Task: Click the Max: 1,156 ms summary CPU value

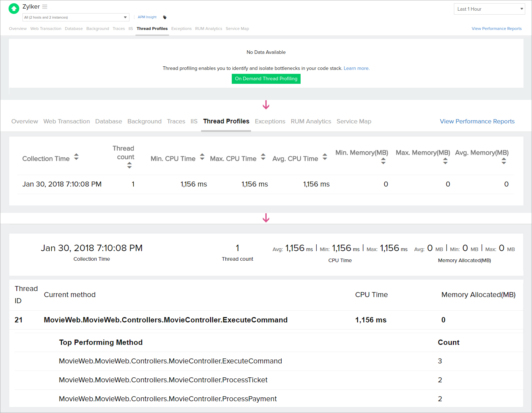Action: (387, 248)
